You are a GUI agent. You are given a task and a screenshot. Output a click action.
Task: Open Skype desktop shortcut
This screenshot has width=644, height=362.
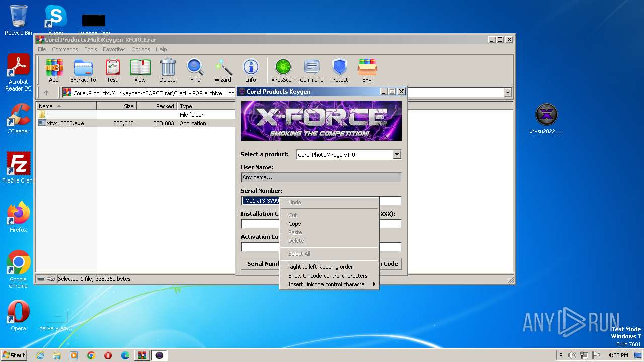[x=55, y=20]
